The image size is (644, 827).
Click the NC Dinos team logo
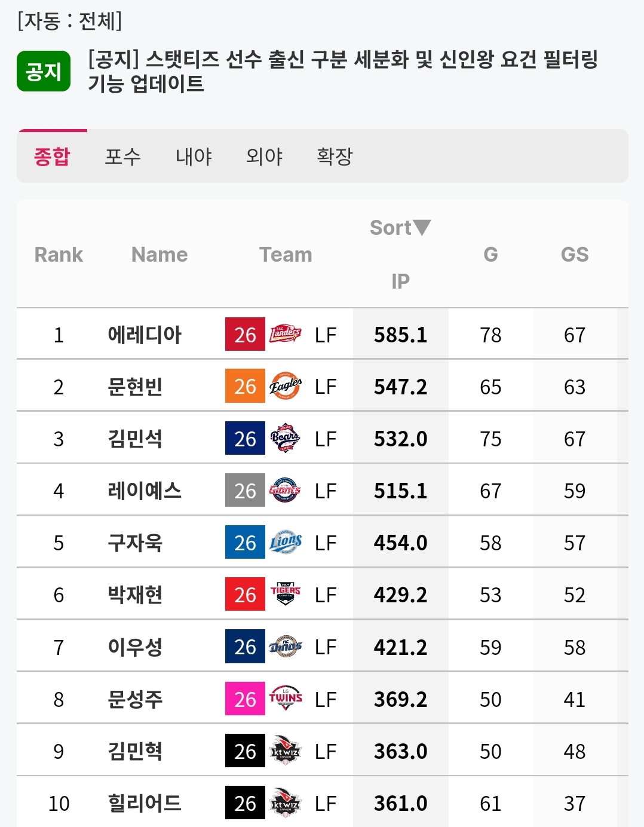(286, 646)
